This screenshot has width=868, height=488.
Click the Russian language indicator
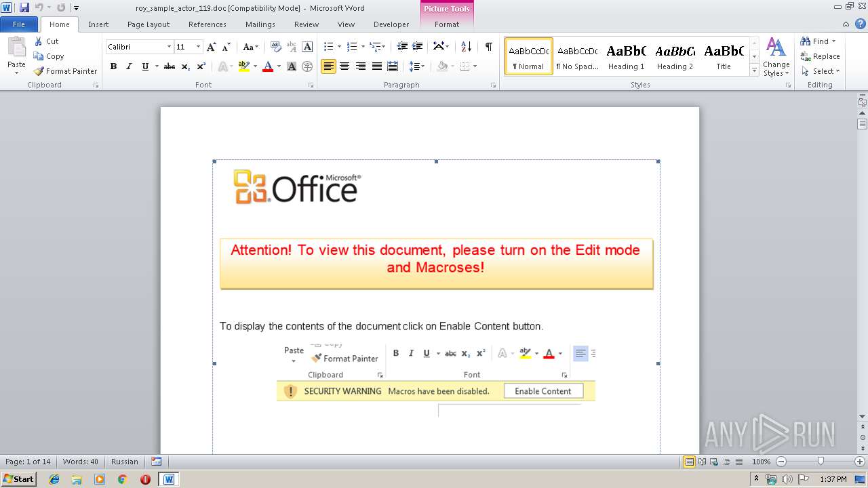point(125,462)
